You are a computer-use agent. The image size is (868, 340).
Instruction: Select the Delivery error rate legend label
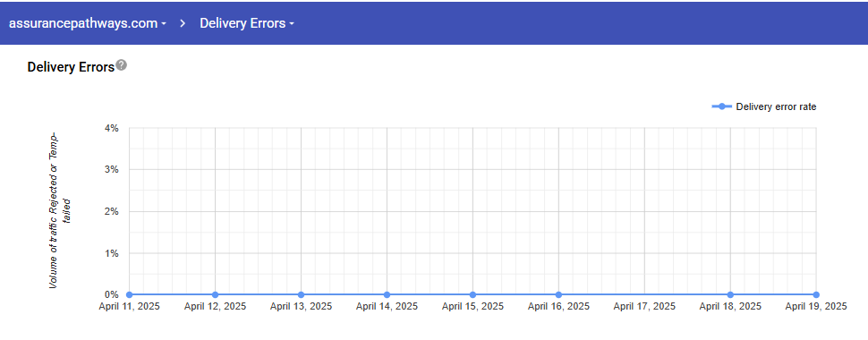click(x=776, y=106)
